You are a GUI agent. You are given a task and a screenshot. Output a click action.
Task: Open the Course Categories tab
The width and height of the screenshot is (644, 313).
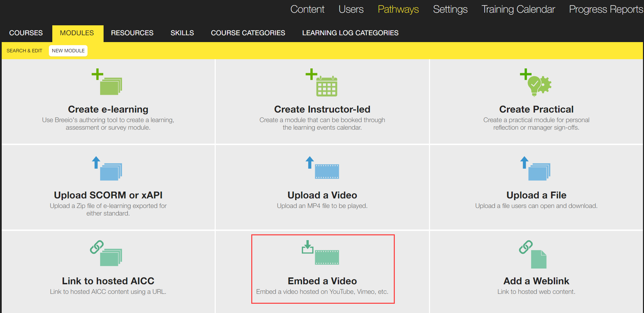click(248, 33)
